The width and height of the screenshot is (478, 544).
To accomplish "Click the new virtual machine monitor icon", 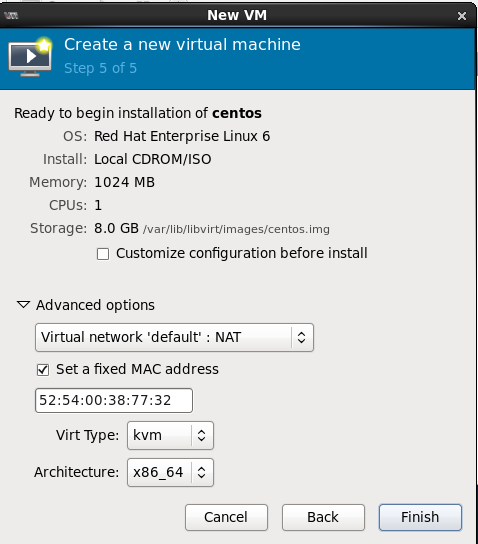I will 31,57.
